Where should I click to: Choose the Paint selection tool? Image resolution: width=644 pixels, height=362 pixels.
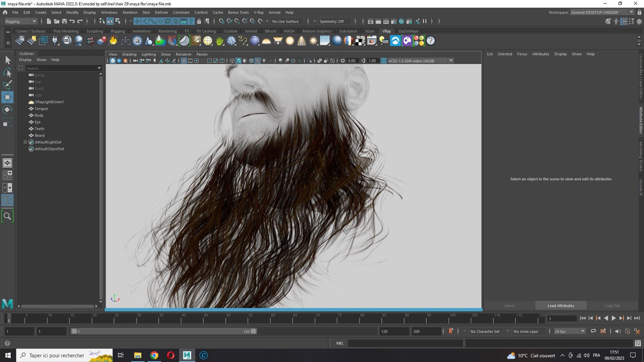[x=8, y=85]
